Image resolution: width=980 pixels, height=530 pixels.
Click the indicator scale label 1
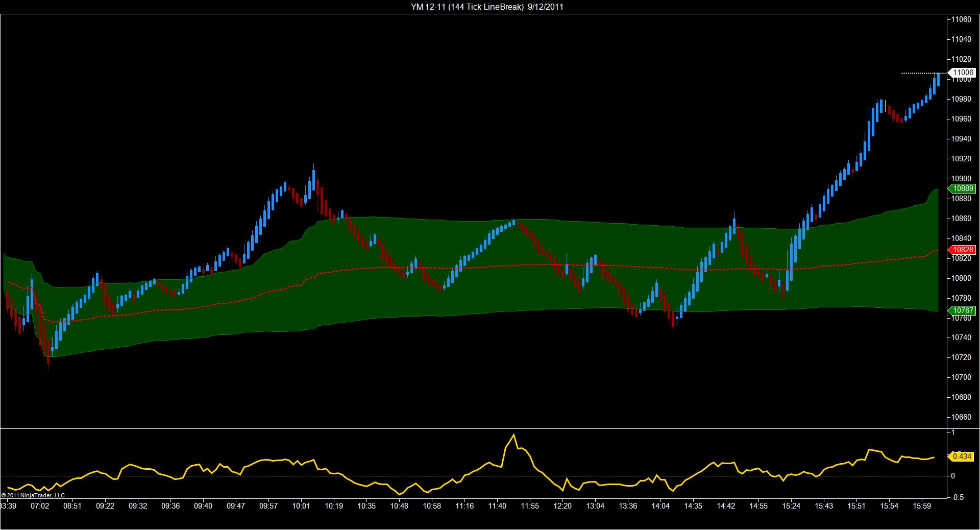click(952, 432)
